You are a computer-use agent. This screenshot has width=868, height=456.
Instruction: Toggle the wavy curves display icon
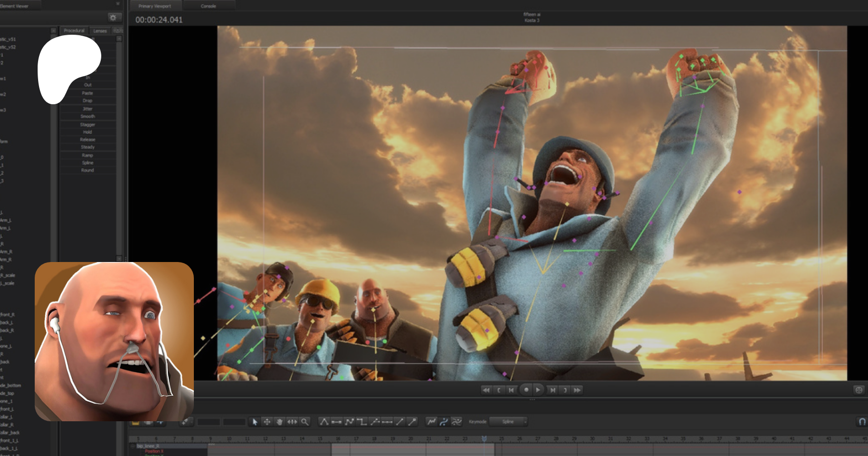[x=456, y=422]
